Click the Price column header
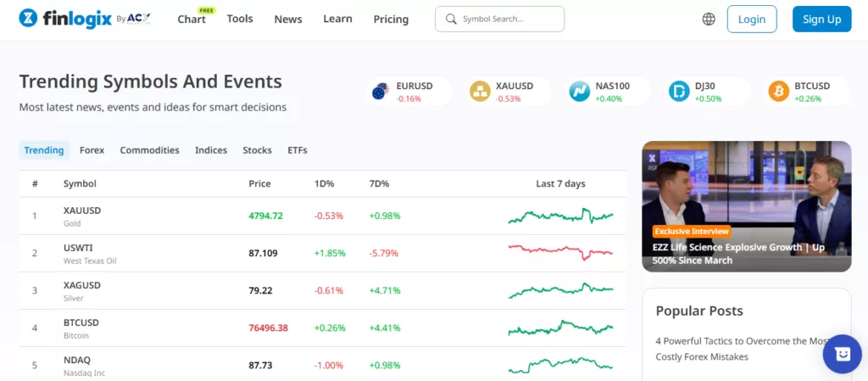Viewport: 868px width, 381px height. tap(259, 184)
